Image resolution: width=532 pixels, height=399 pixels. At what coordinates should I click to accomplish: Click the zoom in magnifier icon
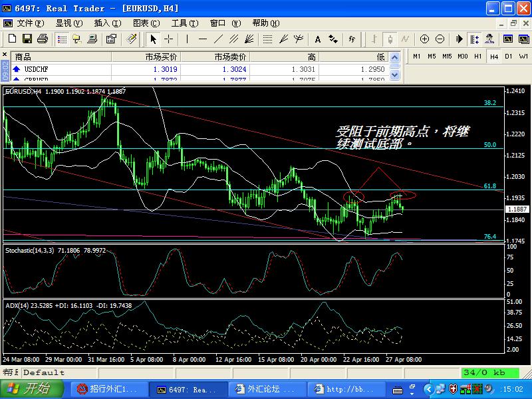pos(424,39)
